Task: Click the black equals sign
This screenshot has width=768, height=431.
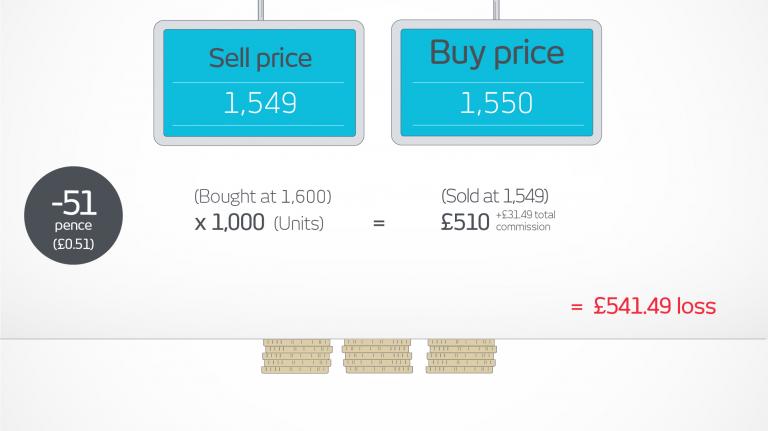Action: [379, 224]
